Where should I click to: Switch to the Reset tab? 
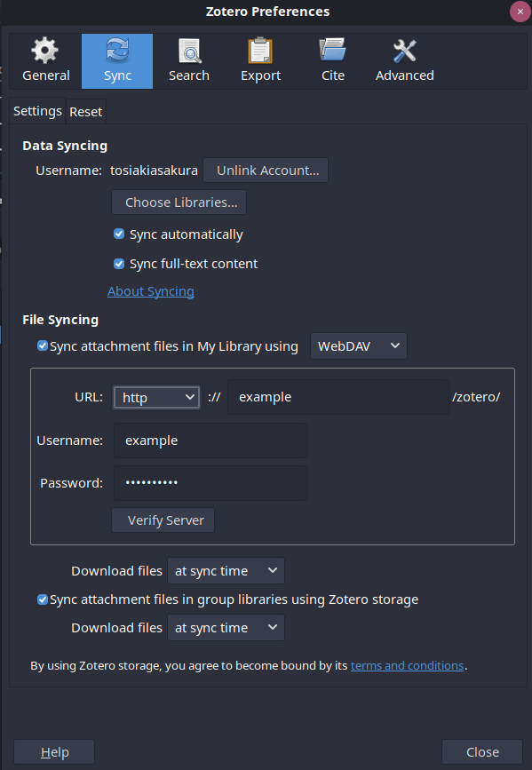(86, 112)
